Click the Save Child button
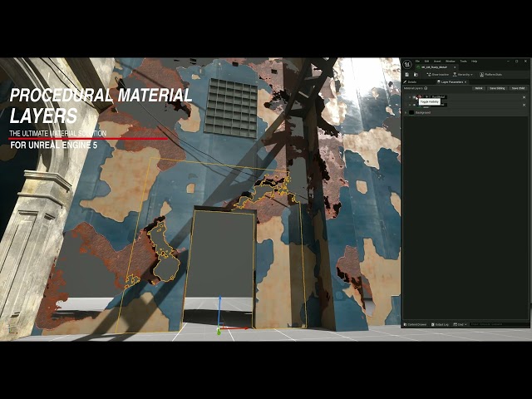This screenshot has height=399, width=532. (x=518, y=88)
